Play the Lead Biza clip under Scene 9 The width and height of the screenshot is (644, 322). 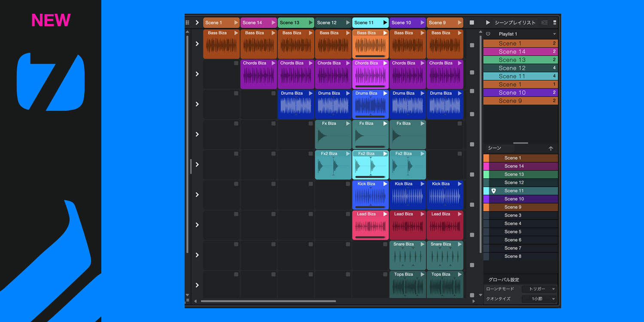pos(460,214)
